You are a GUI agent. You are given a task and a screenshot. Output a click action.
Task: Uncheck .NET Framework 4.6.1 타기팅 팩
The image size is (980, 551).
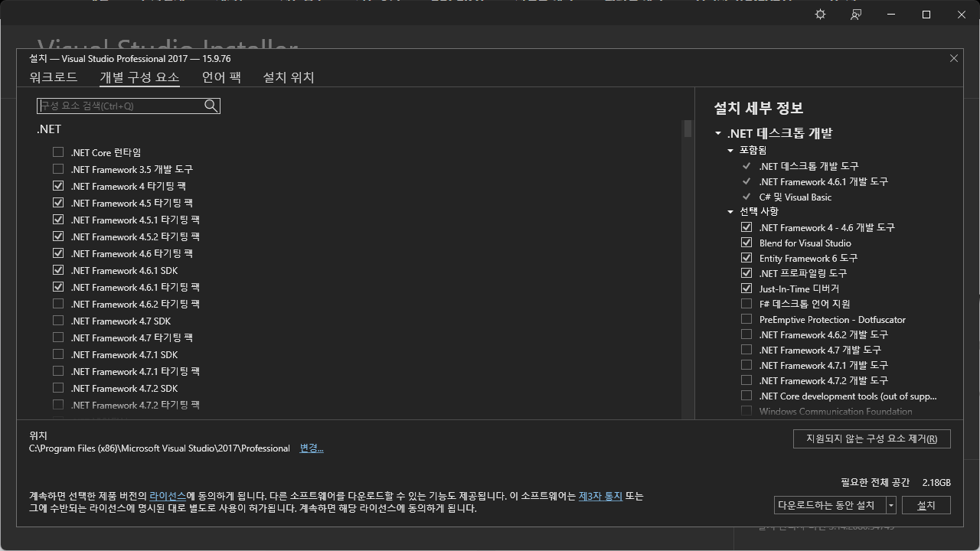click(x=58, y=287)
